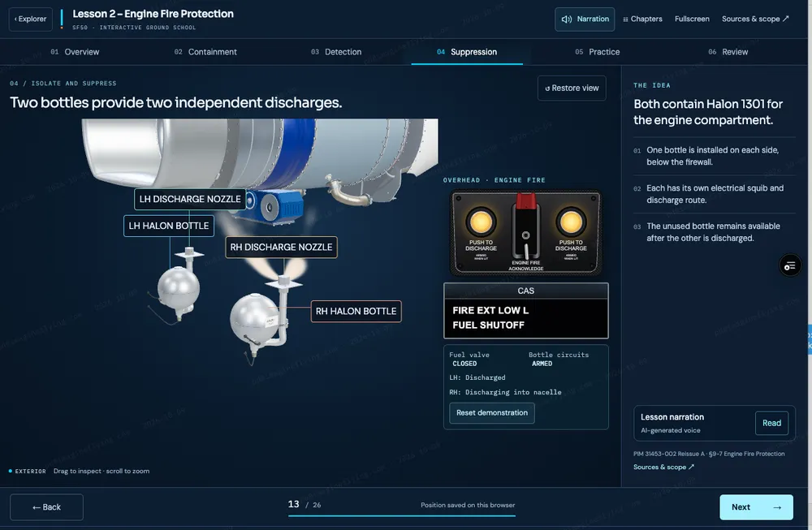Click the lesson progress bar
812x530 pixels.
(x=402, y=515)
